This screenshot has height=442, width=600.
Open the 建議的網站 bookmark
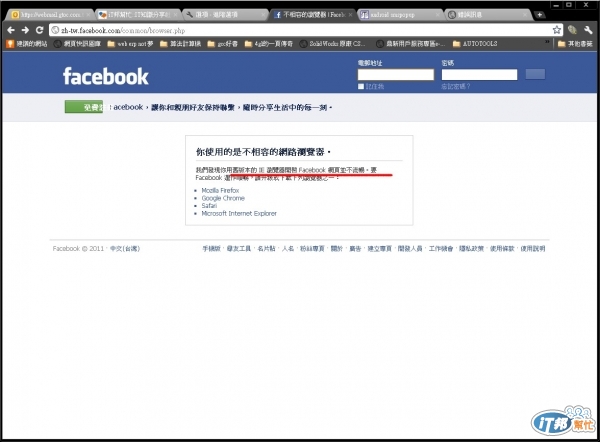(27, 44)
